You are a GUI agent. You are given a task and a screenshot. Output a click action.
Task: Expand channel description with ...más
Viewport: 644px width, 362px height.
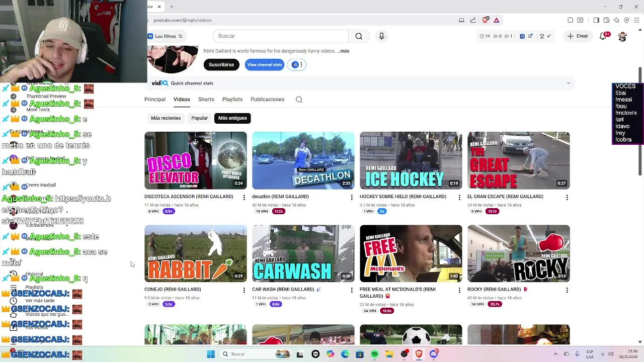point(343,51)
